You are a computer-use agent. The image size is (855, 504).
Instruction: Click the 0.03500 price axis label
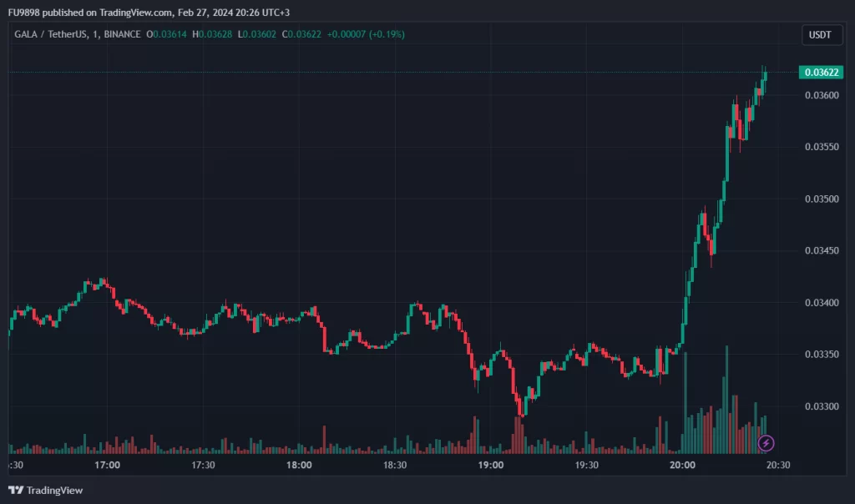[821, 199]
